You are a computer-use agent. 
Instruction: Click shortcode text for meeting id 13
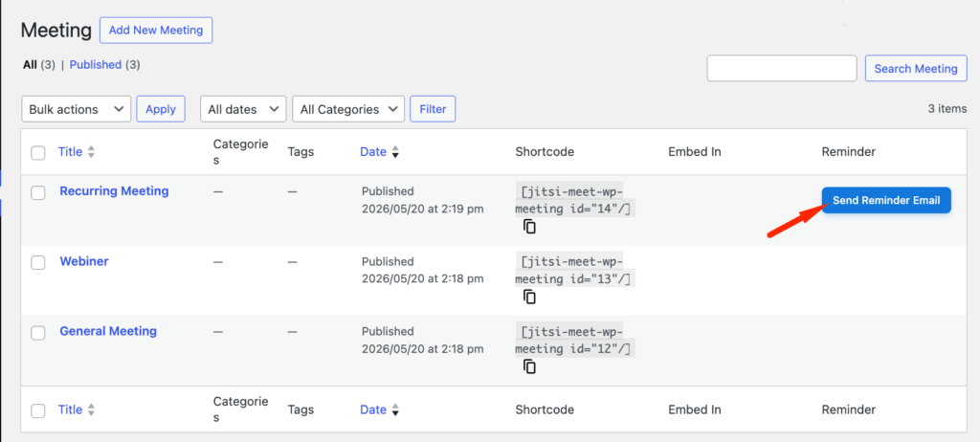point(575,270)
